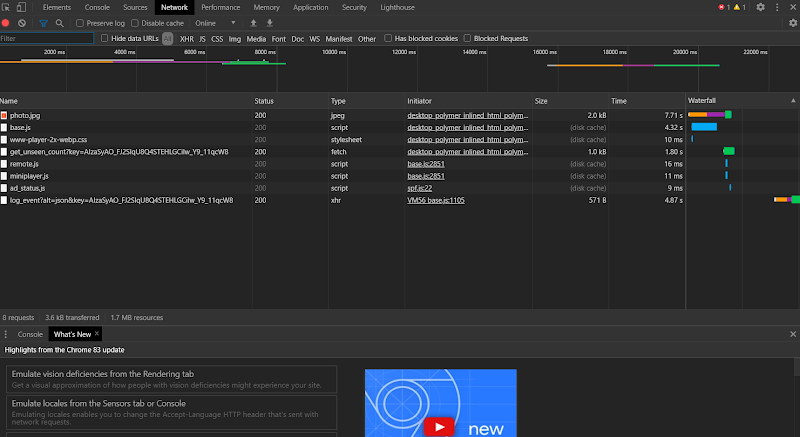Open the Performance tab

click(x=220, y=7)
